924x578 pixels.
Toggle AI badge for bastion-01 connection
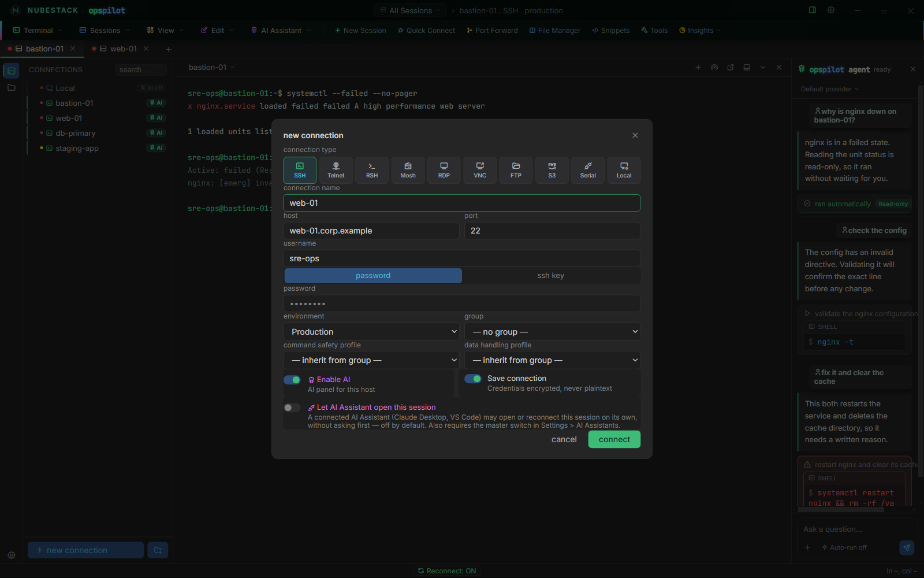coord(157,103)
